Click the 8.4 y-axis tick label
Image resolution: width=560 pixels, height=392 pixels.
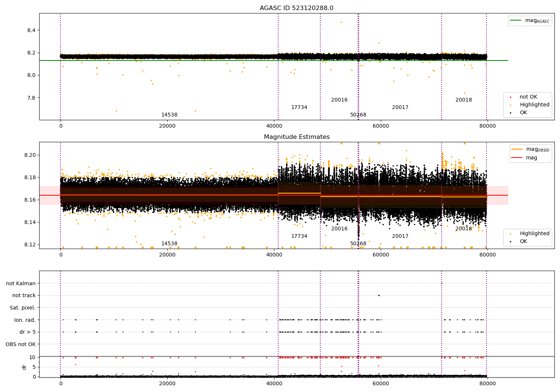coord(31,30)
